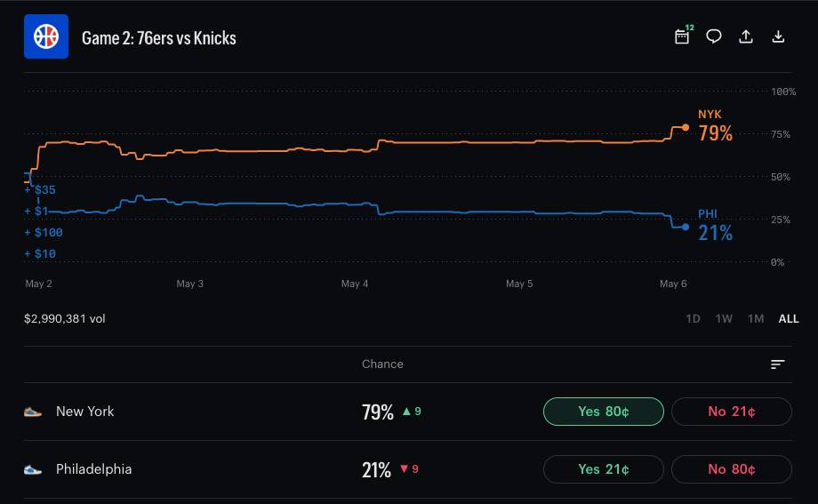The width and height of the screenshot is (818, 504).
Task: Click the May 4 axis label
Action: pyautogui.click(x=355, y=284)
